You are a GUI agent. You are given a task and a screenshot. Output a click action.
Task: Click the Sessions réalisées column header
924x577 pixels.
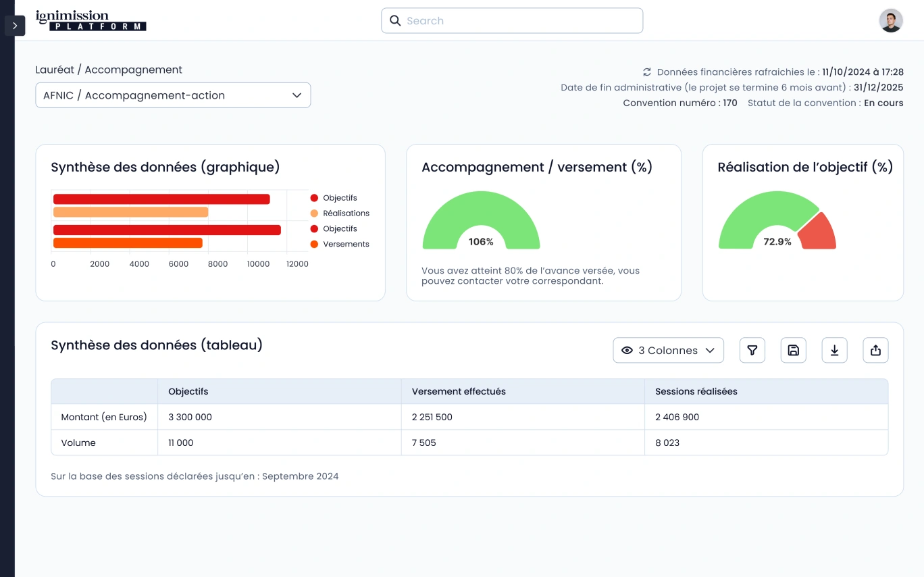pyautogui.click(x=696, y=391)
